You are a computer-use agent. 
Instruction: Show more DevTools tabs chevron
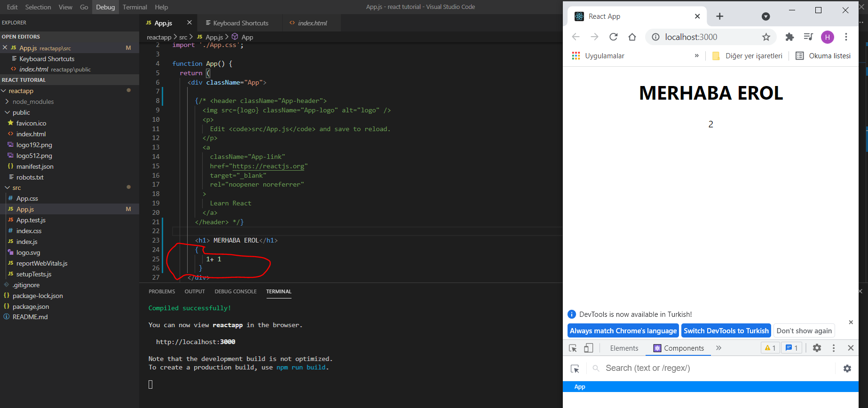pyautogui.click(x=718, y=348)
